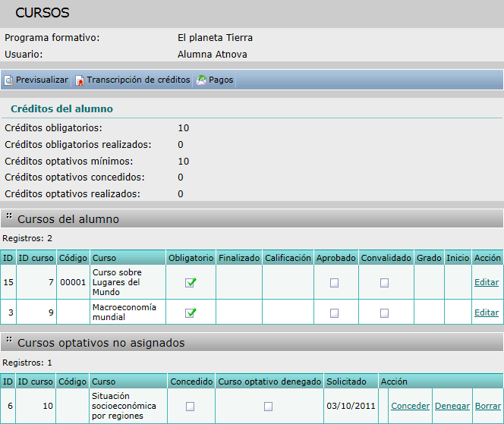Click the Transcripción de créditos certificate icon

pos(80,80)
